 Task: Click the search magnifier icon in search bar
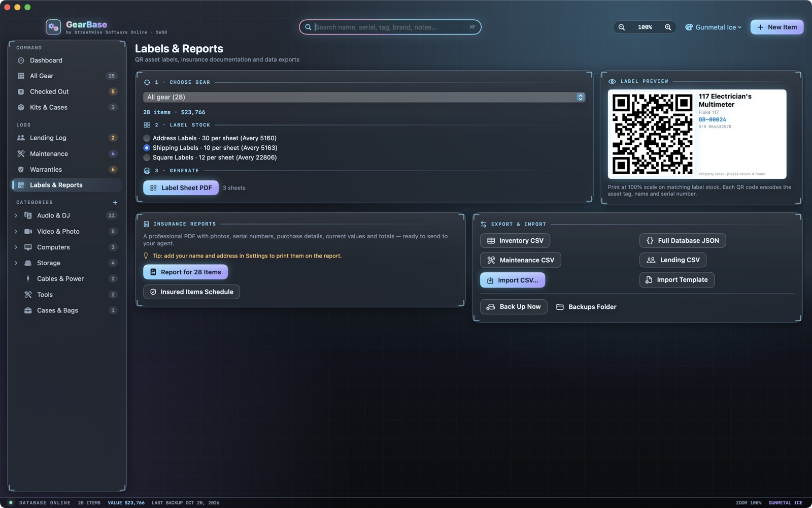(308, 27)
